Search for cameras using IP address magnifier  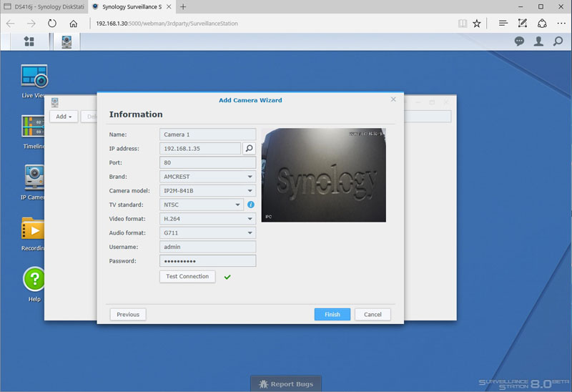pyautogui.click(x=249, y=148)
